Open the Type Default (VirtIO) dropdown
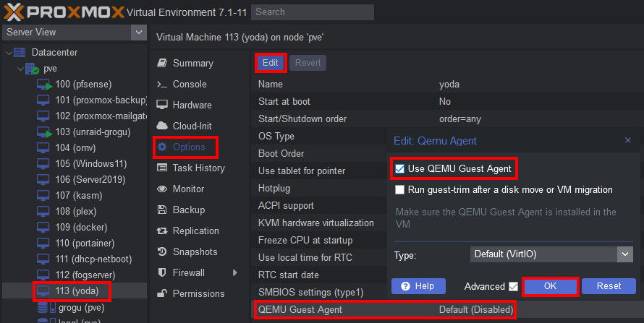Viewport: 644px width, 323px height. click(x=625, y=254)
